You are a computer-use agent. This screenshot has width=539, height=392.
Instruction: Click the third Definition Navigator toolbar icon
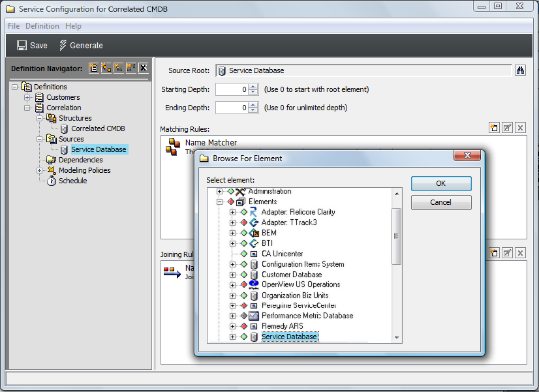pyautogui.click(x=118, y=68)
